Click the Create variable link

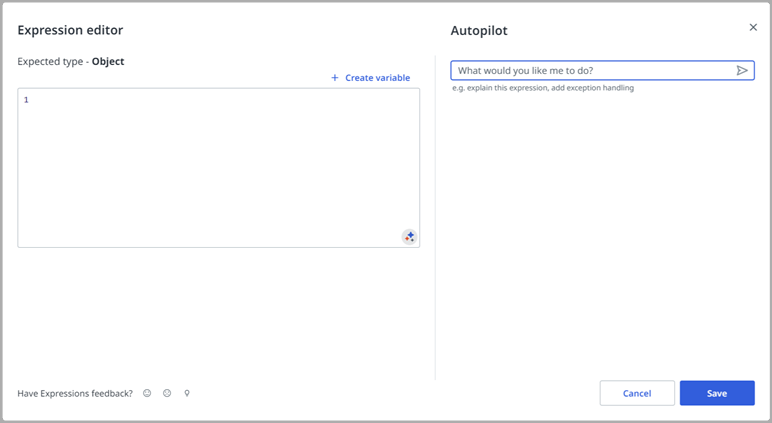coord(377,78)
